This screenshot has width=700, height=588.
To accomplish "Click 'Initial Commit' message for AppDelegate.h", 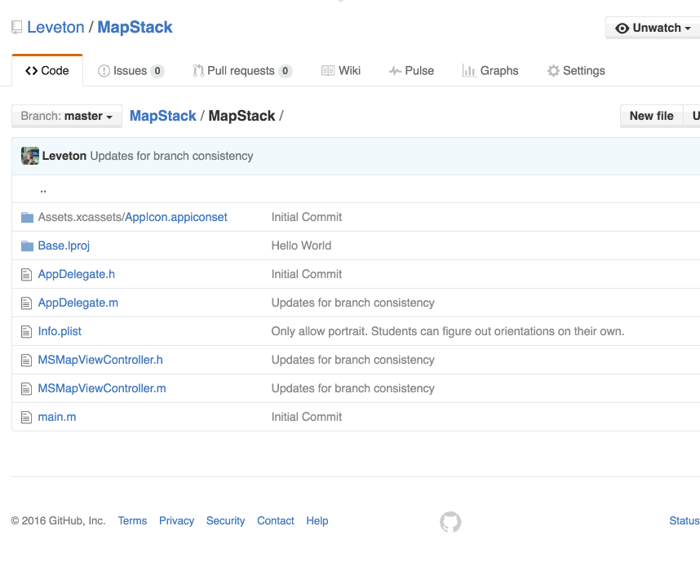I will click(307, 274).
